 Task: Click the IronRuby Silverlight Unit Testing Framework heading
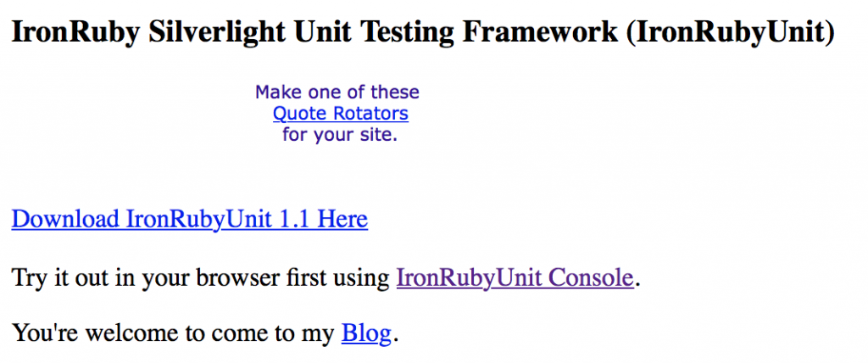pyautogui.click(x=423, y=31)
